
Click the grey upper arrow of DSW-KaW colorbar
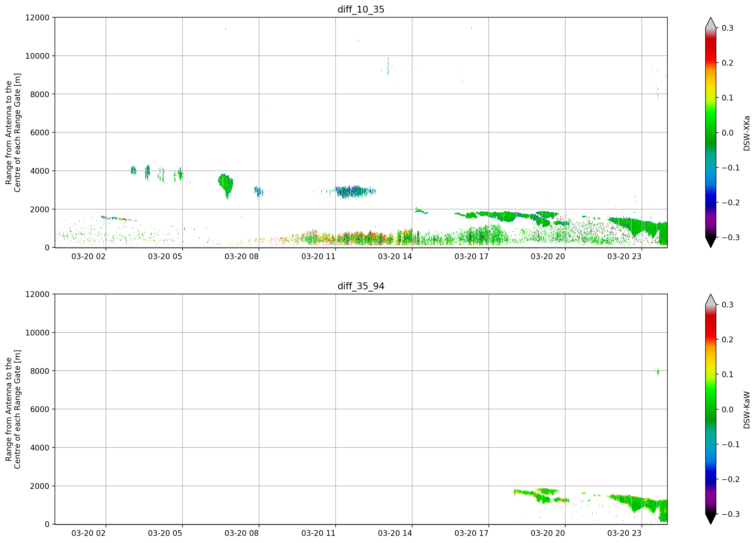coord(711,300)
